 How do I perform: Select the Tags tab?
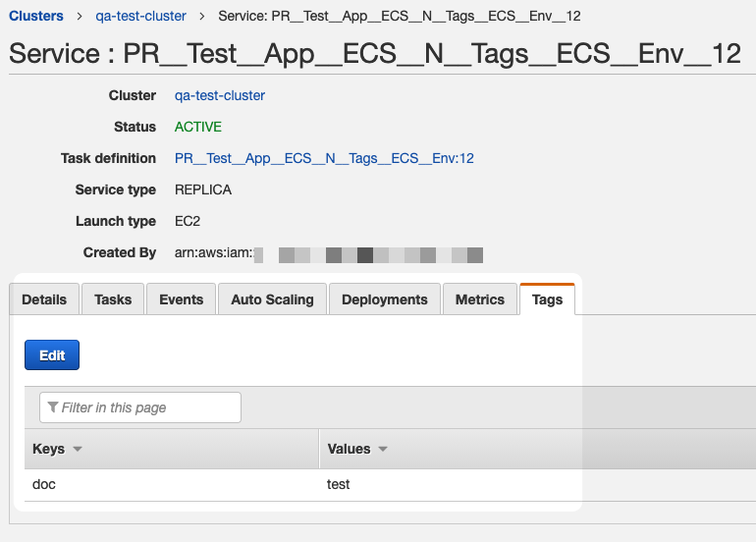[x=547, y=299]
